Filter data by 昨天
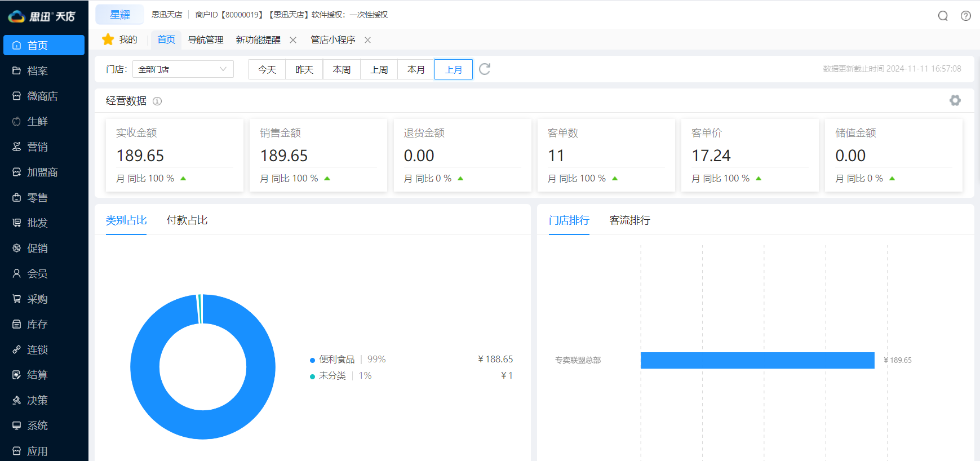The image size is (980, 461). [304, 69]
